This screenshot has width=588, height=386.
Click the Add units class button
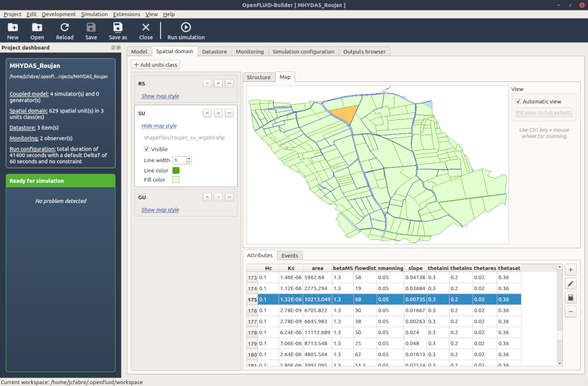point(156,65)
